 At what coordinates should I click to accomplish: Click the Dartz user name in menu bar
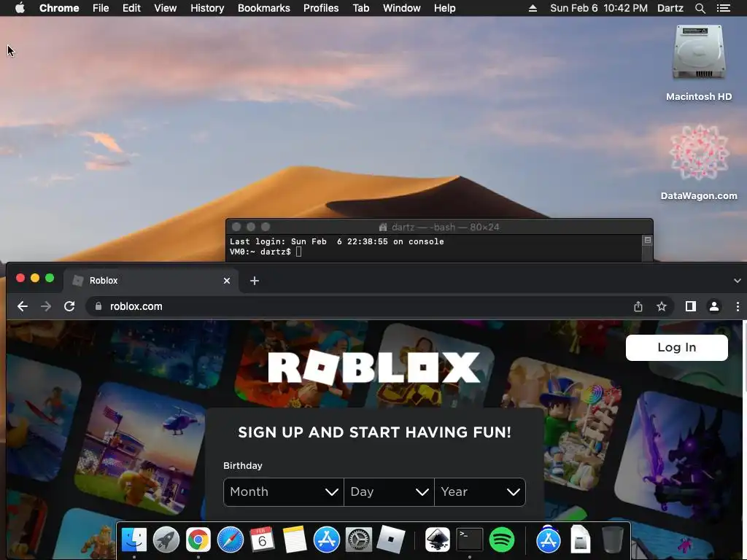click(x=670, y=8)
